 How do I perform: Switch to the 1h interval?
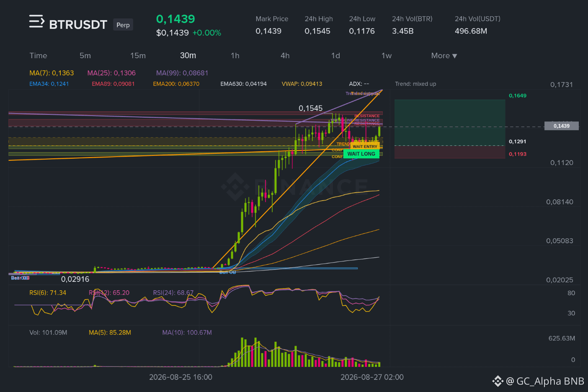[x=235, y=56]
